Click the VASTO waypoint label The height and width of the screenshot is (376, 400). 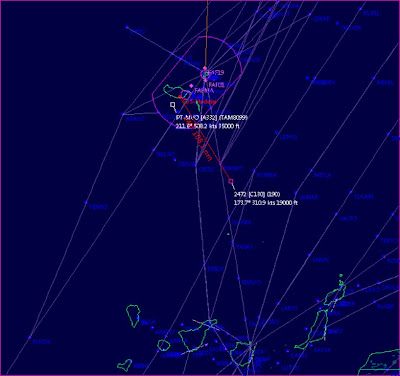(x=349, y=219)
